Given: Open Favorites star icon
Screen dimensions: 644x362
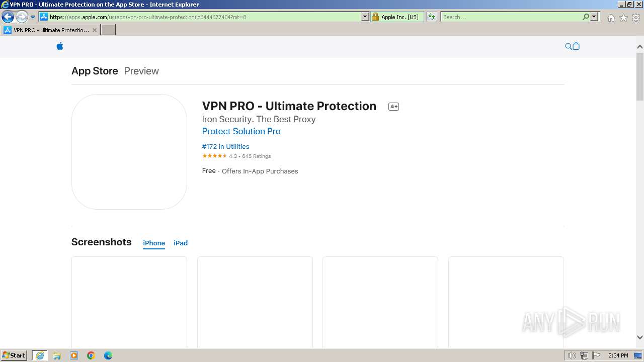Looking at the screenshot, I should click(623, 18).
